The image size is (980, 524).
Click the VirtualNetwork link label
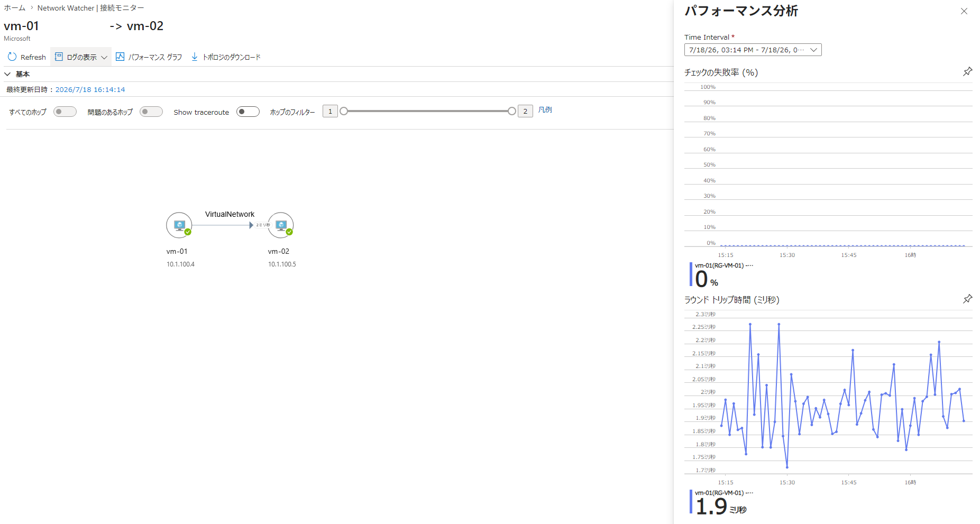pyautogui.click(x=230, y=214)
